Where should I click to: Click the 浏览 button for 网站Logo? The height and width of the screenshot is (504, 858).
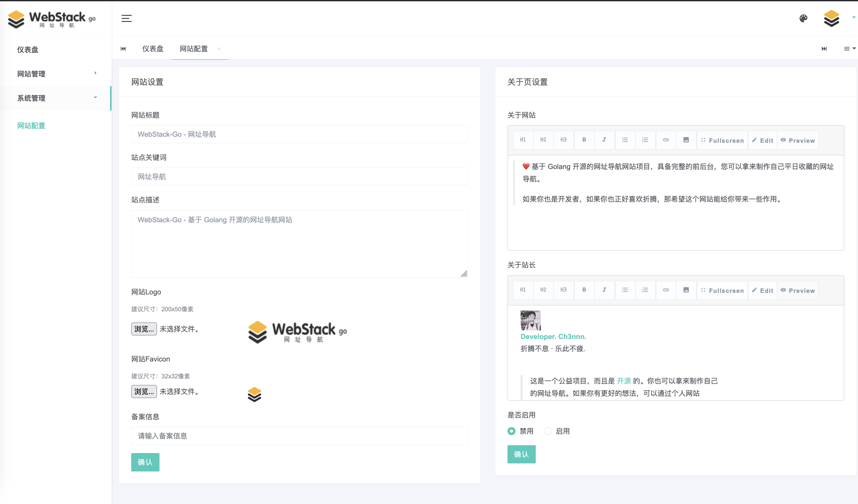(x=144, y=329)
